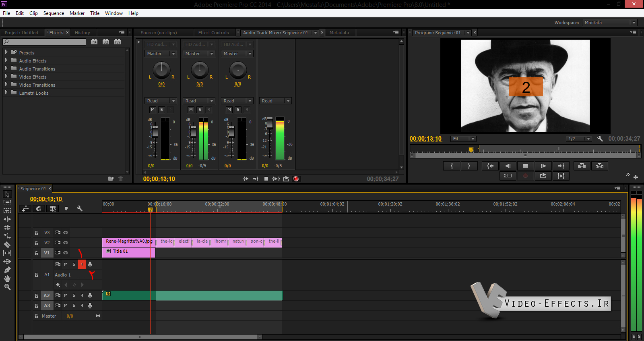Mute the Audio 1 track
Screen dimensions: 644x341
pyautogui.click(x=66, y=264)
